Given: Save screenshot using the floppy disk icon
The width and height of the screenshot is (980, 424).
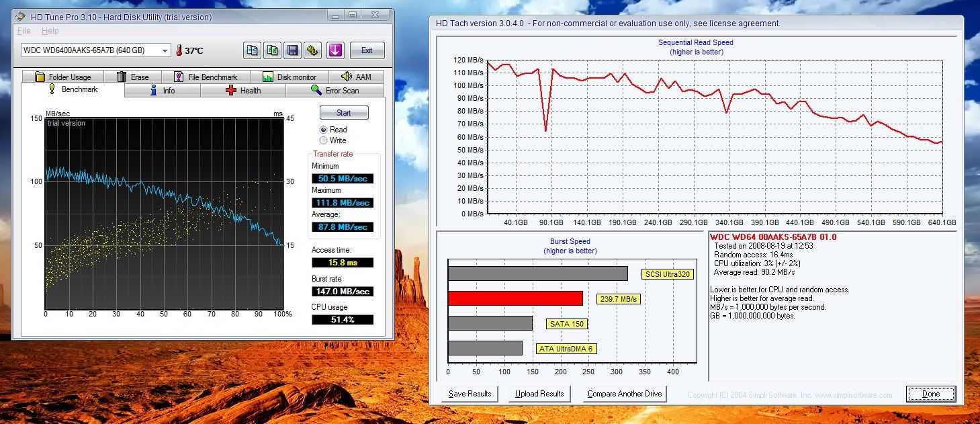Looking at the screenshot, I should click(292, 50).
